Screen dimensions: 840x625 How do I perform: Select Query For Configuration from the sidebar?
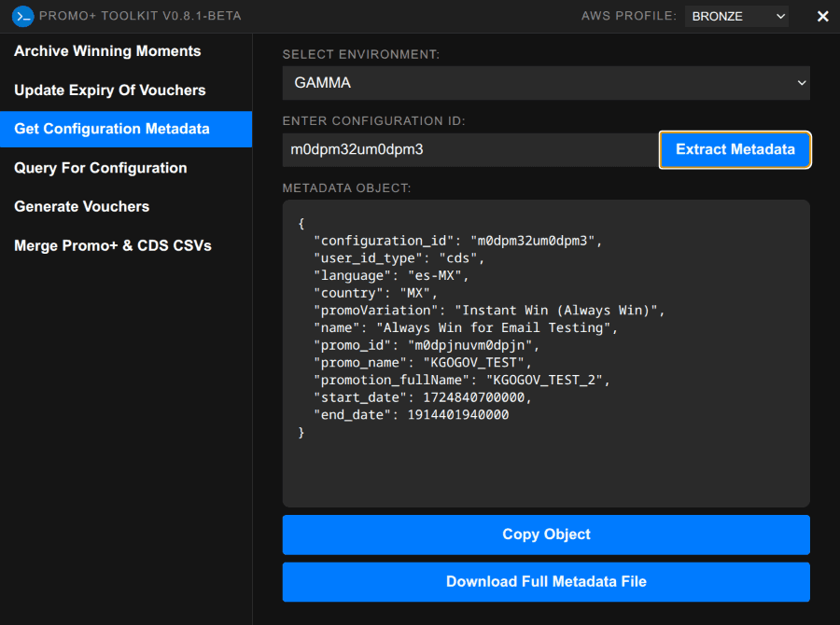(100, 168)
